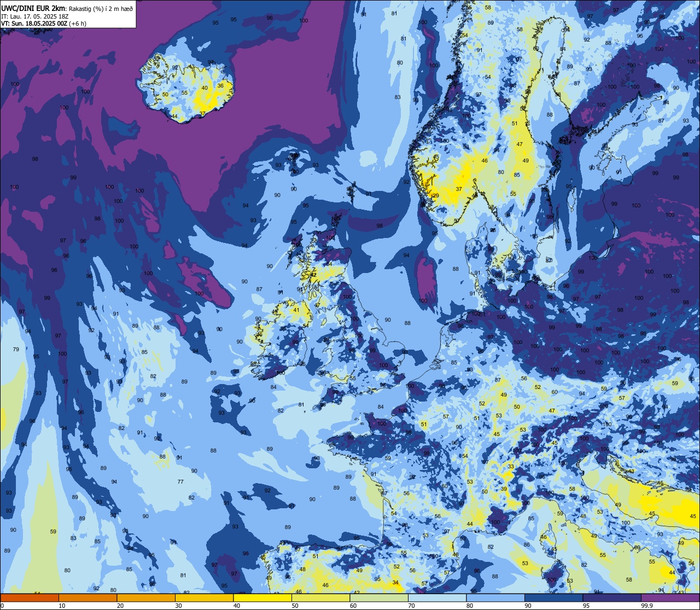Viewport: 700px width, 610px height.
Task: Click the 'IT: Lau. 17. 05. 2025 18Z' line
Action: pos(34,16)
